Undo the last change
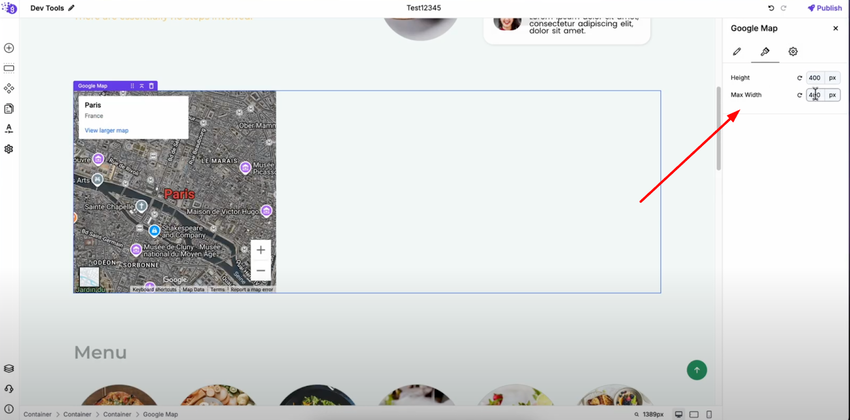Screen dimensions: 850x420 tap(771, 8)
